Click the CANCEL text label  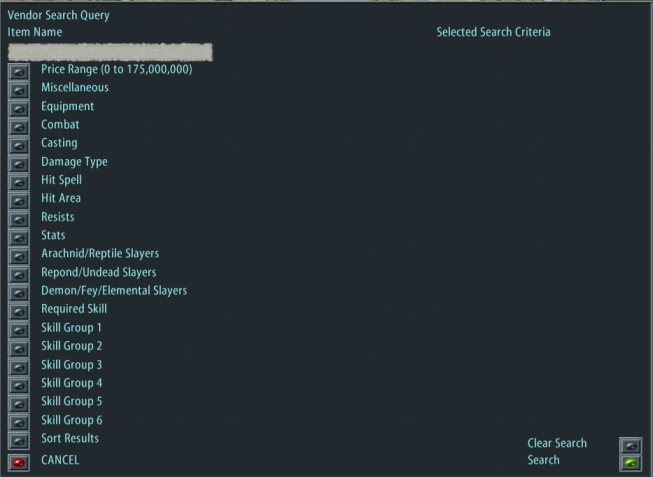tap(60, 460)
